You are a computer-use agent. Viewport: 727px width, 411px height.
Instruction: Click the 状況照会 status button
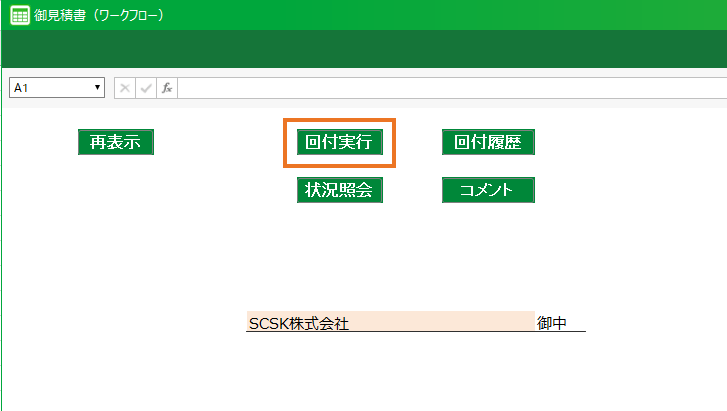tap(339, 190)
